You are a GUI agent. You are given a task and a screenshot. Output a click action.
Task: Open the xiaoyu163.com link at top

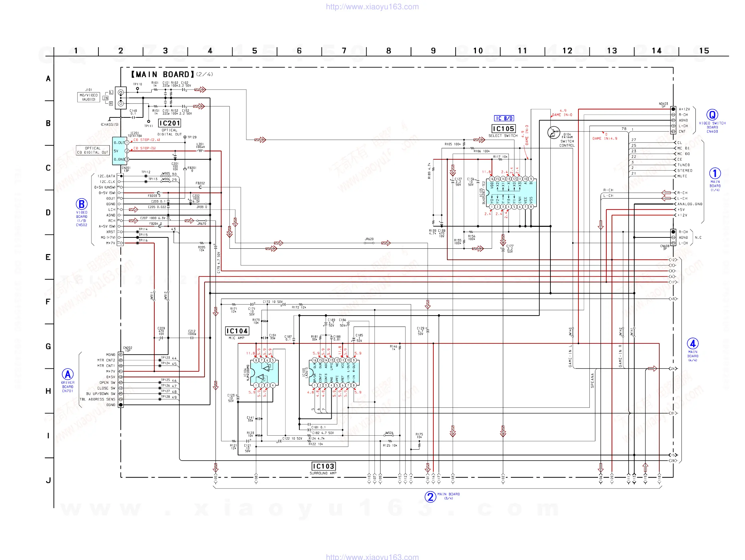point(372,7)
